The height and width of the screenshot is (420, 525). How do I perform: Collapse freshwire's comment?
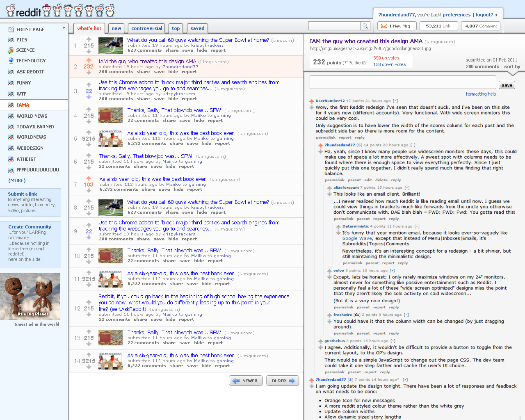click(406, 315)
